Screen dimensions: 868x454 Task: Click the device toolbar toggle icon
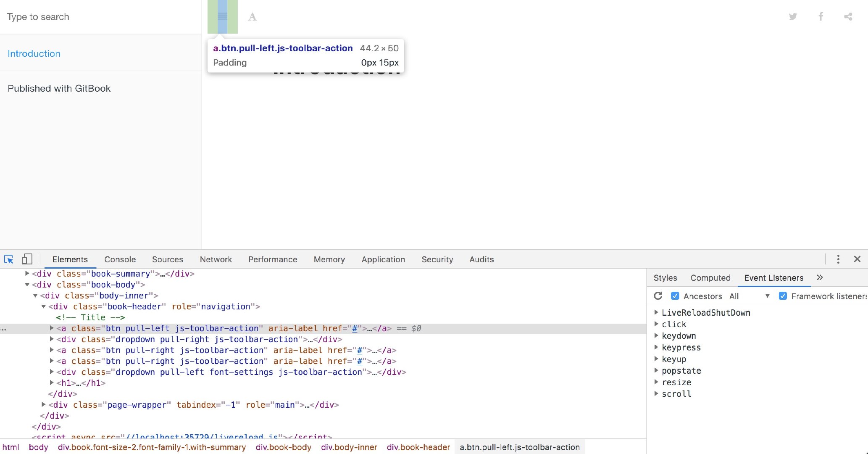27,259
